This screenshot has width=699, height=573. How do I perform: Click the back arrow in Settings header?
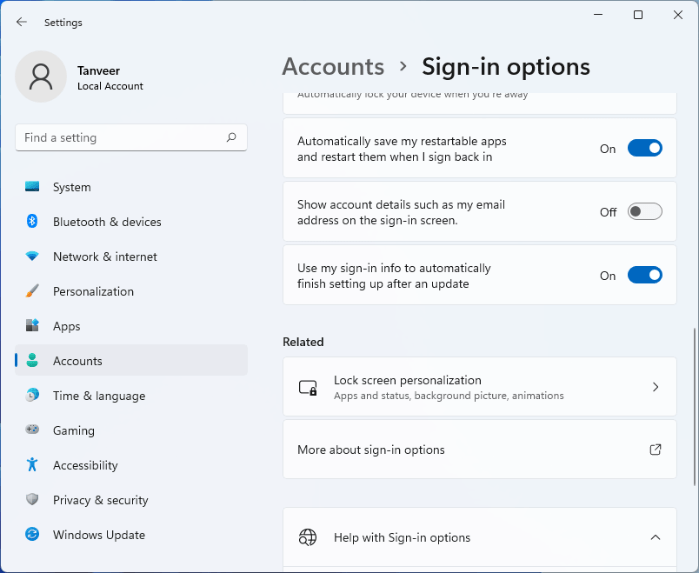[22, 22]
